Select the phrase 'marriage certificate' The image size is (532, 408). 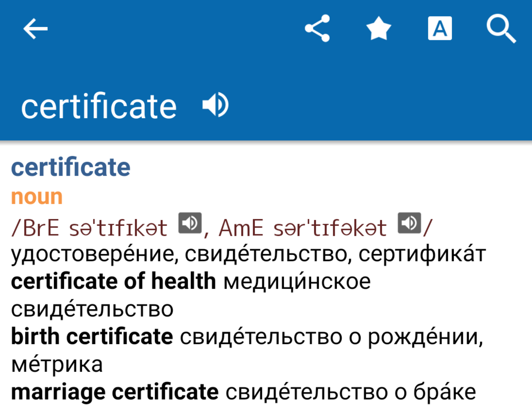115,392
